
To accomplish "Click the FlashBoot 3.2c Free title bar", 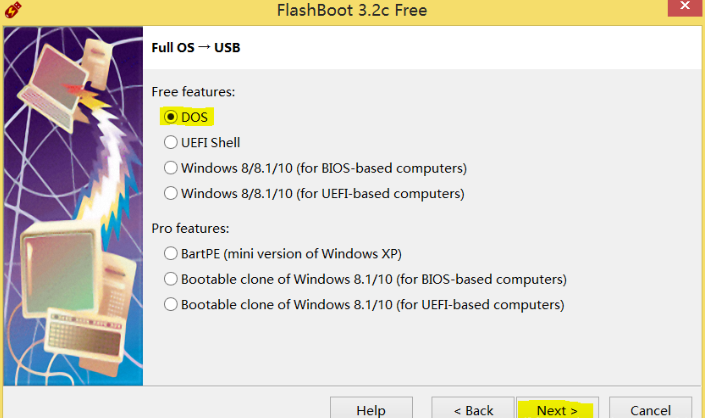I will tap(352, 10).
